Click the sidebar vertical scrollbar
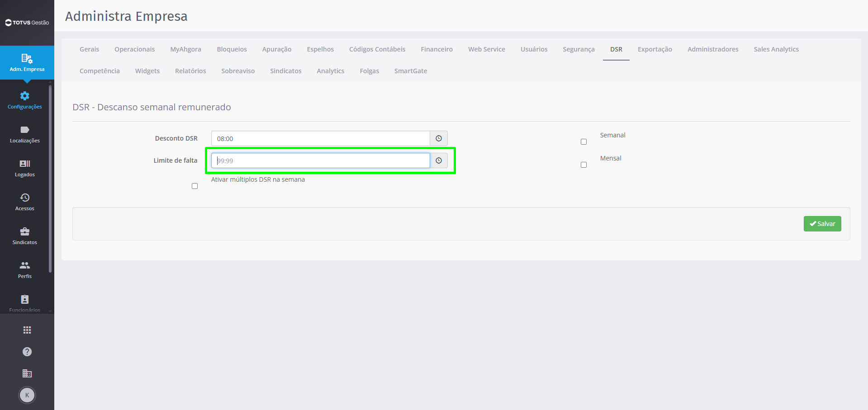The image size is (868, 410). tap(50, 179)
